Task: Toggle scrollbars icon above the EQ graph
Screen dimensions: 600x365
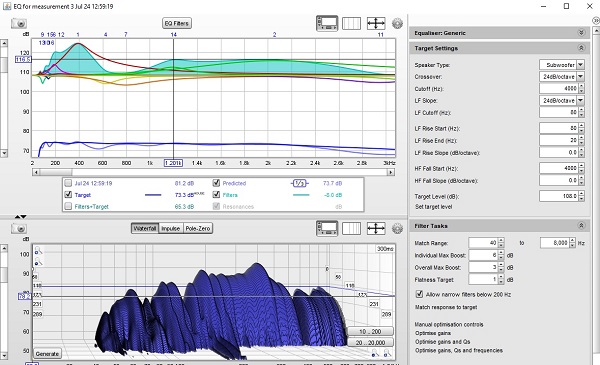Action: pyautogui.click(x=327, y=23)
